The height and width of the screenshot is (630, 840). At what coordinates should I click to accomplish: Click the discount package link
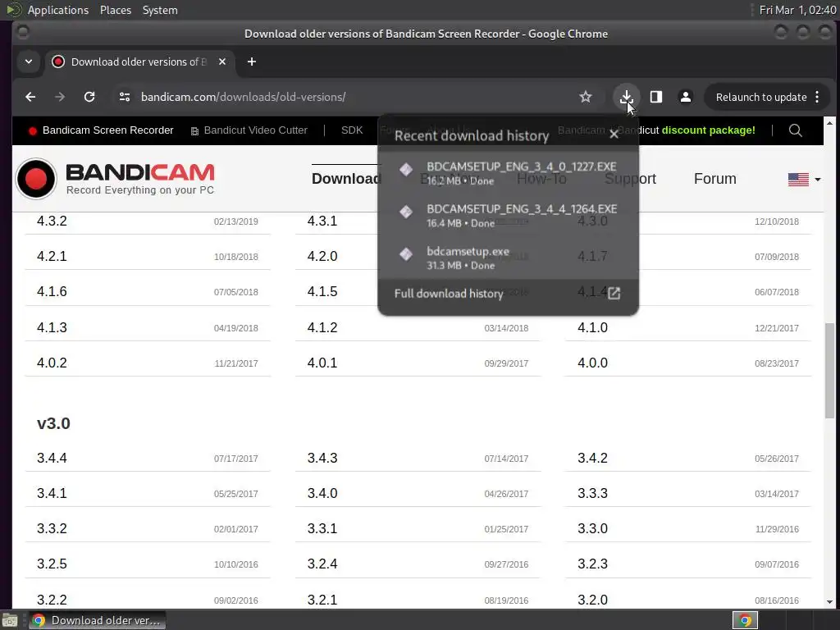(708, 130)
